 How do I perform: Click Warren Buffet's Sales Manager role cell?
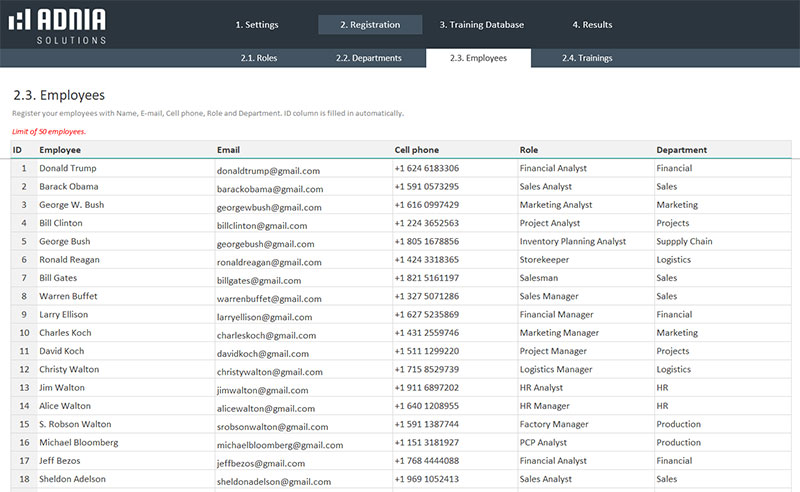[549, 297]
